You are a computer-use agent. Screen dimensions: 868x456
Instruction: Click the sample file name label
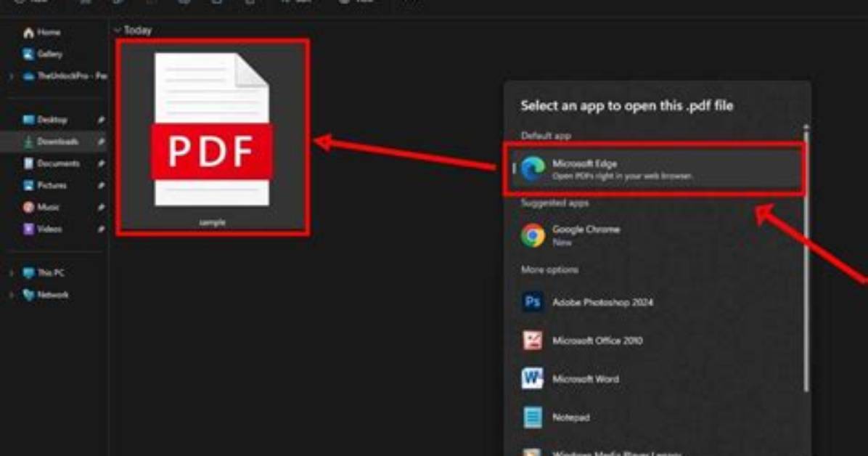click(213, 222)
